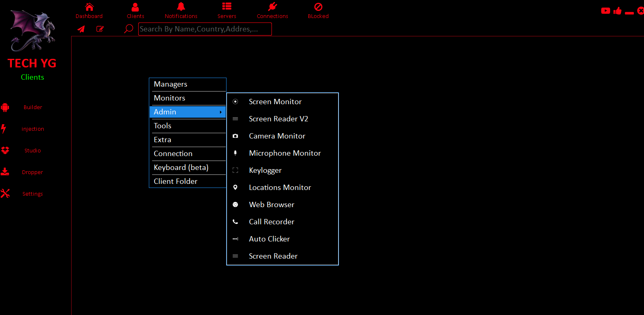The image size is (644, 315).
Task: Open Settings in the left sidebar
Action: [33, 194]
